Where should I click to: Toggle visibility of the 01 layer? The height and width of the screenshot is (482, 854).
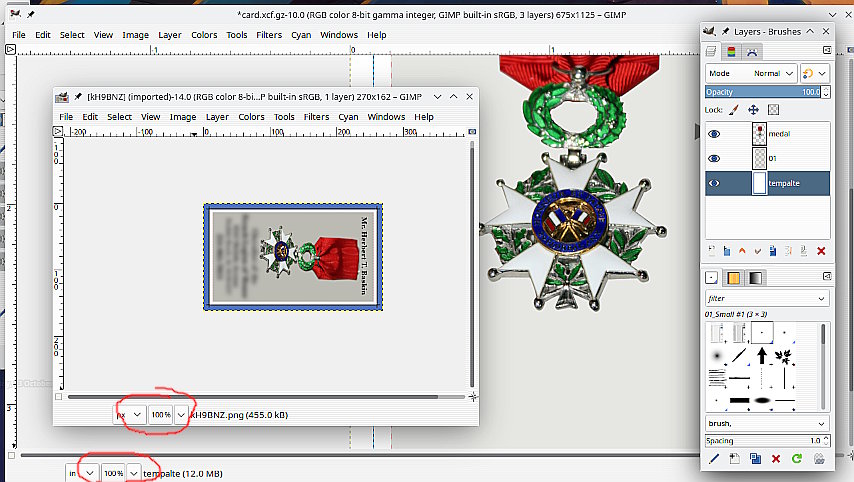pyautogui.click(x=714, y=158)
